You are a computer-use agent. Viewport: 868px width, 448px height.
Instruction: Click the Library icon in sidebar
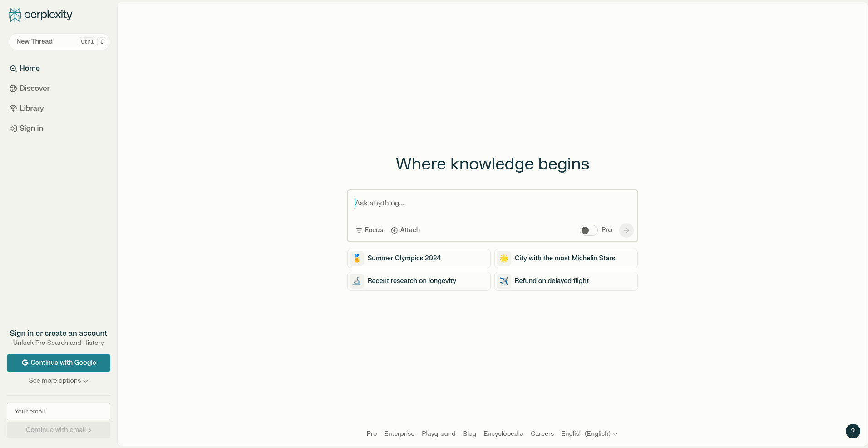click(x=13, y=109)
